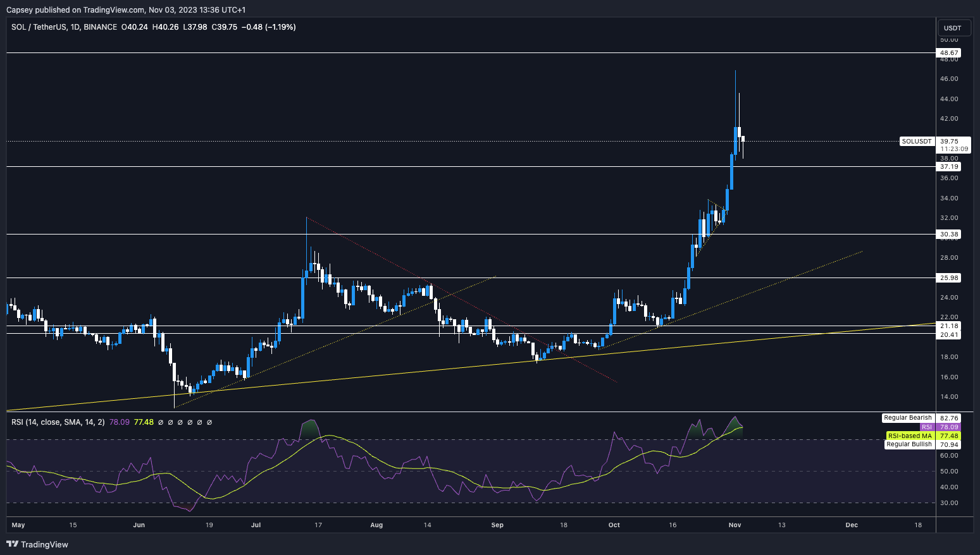
Task: Click the 50.00 RSI scale tick
Action: (949, 472)
